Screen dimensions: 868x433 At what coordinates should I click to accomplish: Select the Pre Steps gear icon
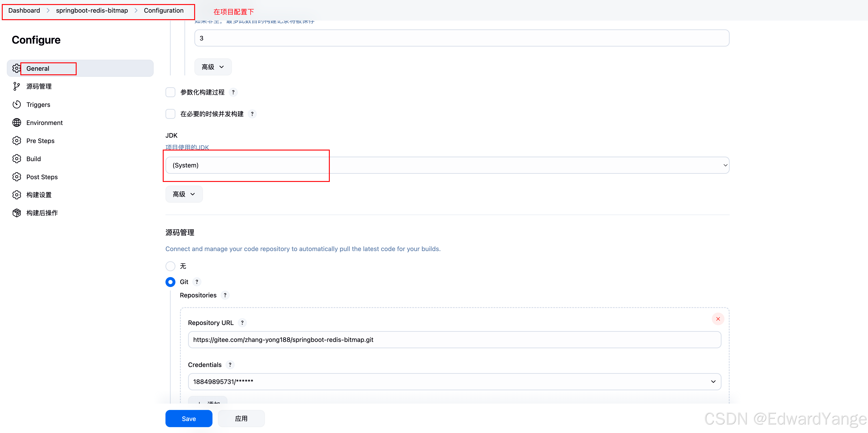click(x=17, y=141)
